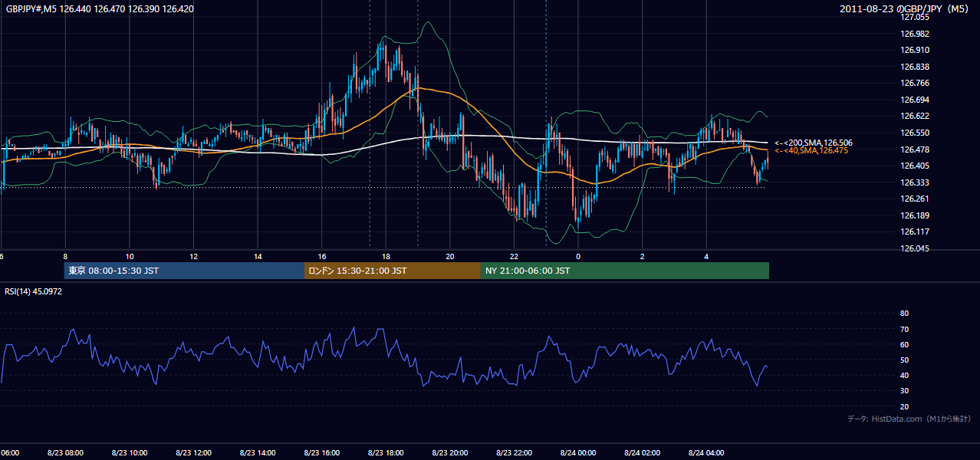This screenshot has width=980, height=460.
Task: Click the 8/24 00:00 date label
Action: pyautogui.click(x=578, y=453)
